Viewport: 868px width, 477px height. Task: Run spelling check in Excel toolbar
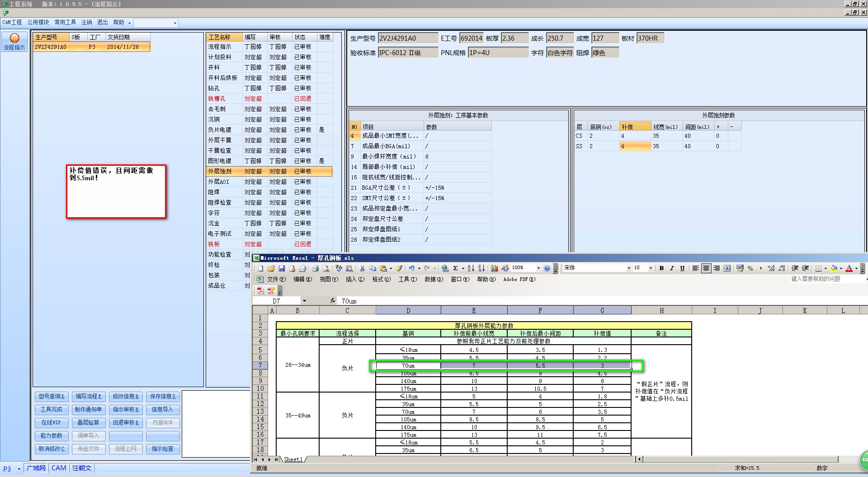point(339,268)
